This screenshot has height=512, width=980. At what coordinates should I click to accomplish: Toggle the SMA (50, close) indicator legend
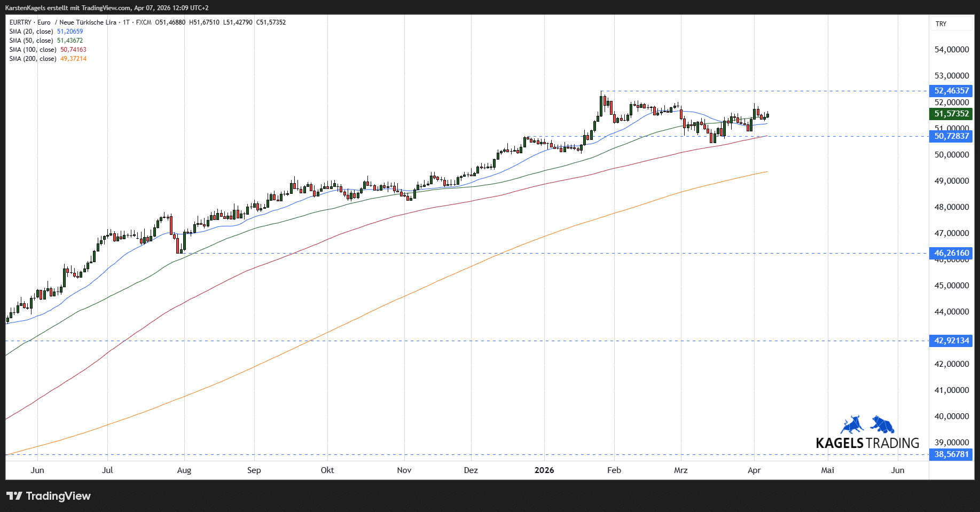pos(32,41)
